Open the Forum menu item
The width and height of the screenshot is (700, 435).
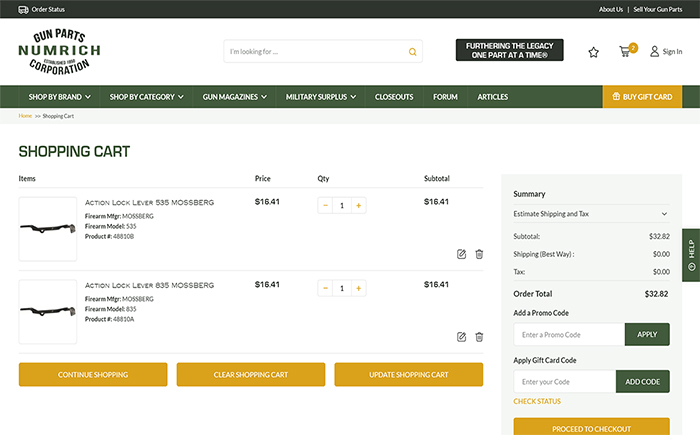[x=445, y=97]
